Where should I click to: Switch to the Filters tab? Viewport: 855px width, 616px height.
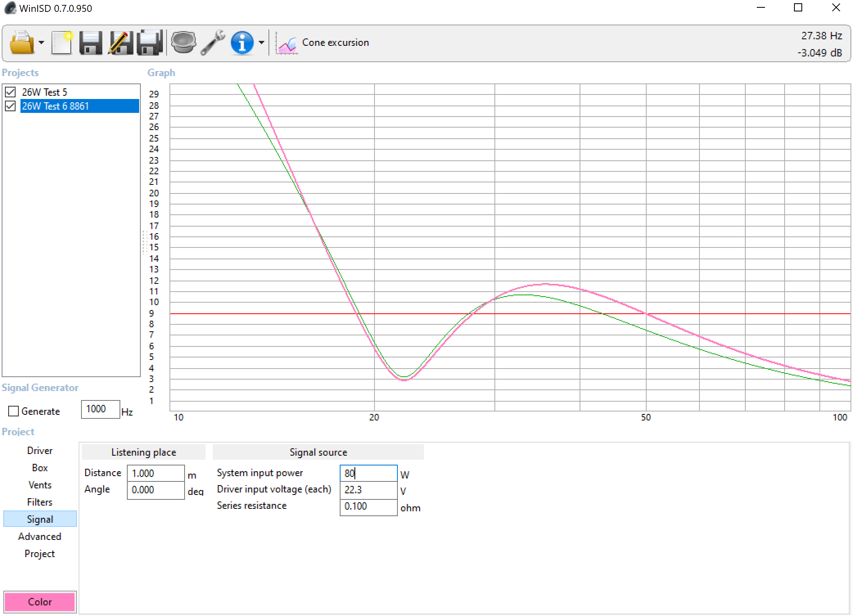pos(40,502)
